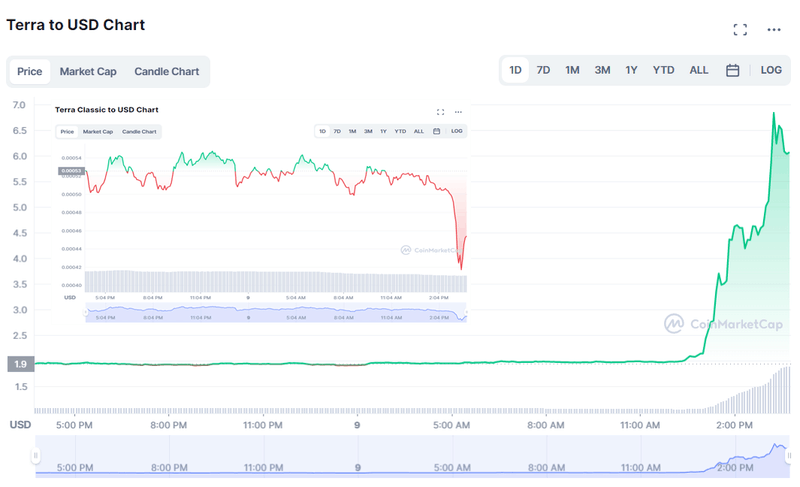Select the YTD time range in Terra chart

(663, 70)
